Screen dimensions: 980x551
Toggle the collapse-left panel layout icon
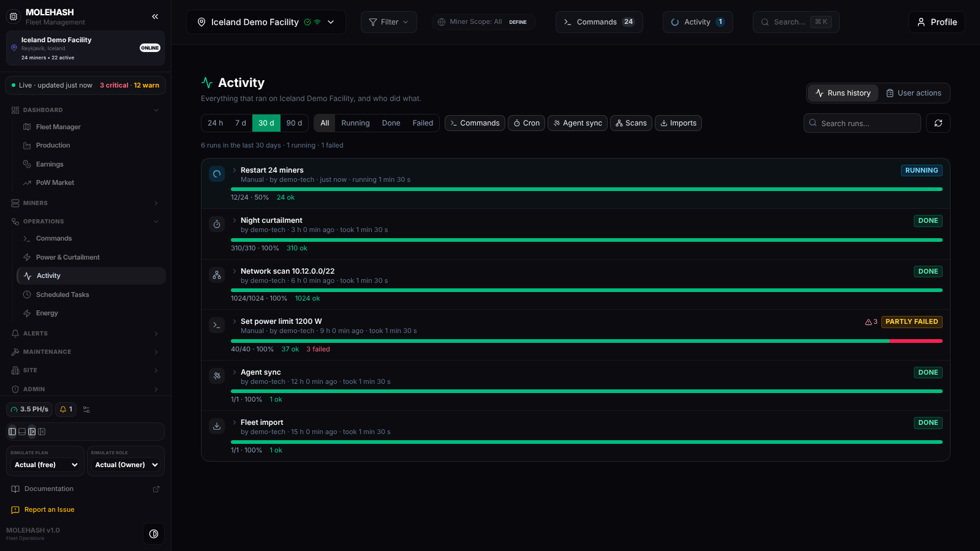tap(42, 432)
